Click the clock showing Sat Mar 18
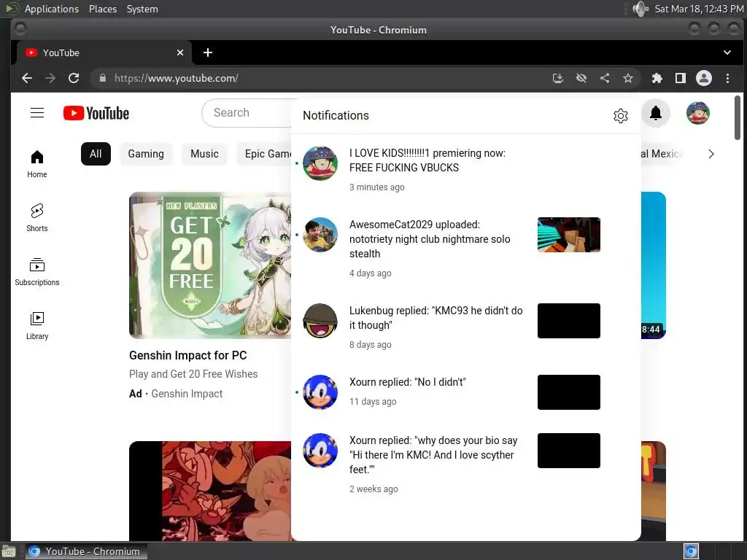This screenshot has width=747, height=560. [699, 9]
